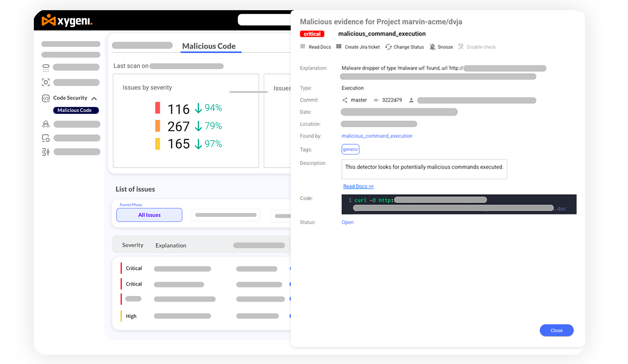Select the Malicious Code sidebar item
Viewport: 628px width, 364px height.
[76, 110]
